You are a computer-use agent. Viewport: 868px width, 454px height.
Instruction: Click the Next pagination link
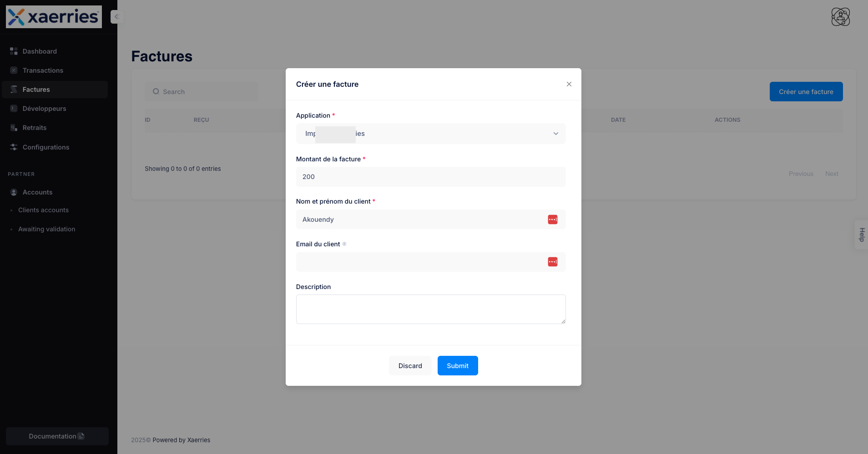831,174
